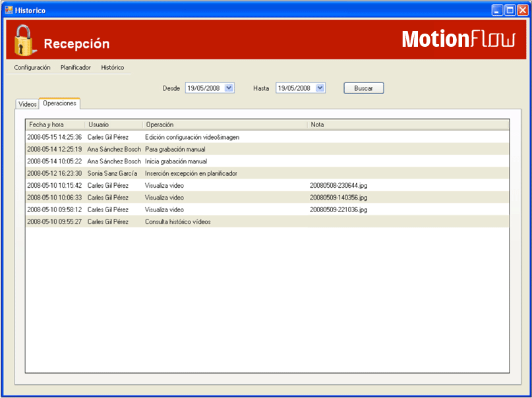Click the padlock icon in the header
The image size is (532, 398).
click(24, 41)
